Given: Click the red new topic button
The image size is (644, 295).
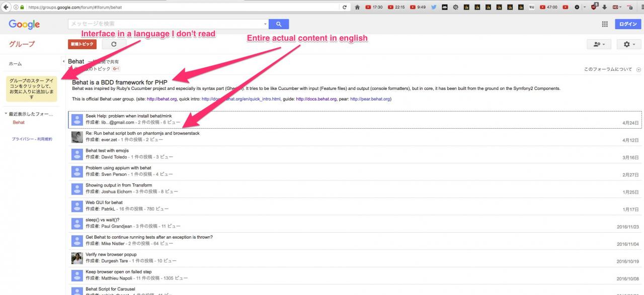Looking at the screenshot, I should click(x=82, y=44).
